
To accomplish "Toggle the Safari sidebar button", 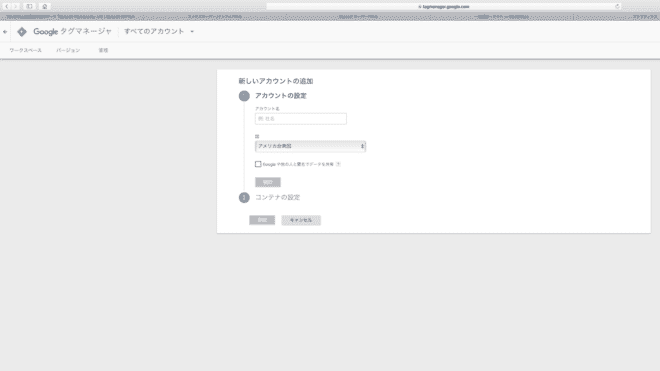I will (x=29, y=6).
